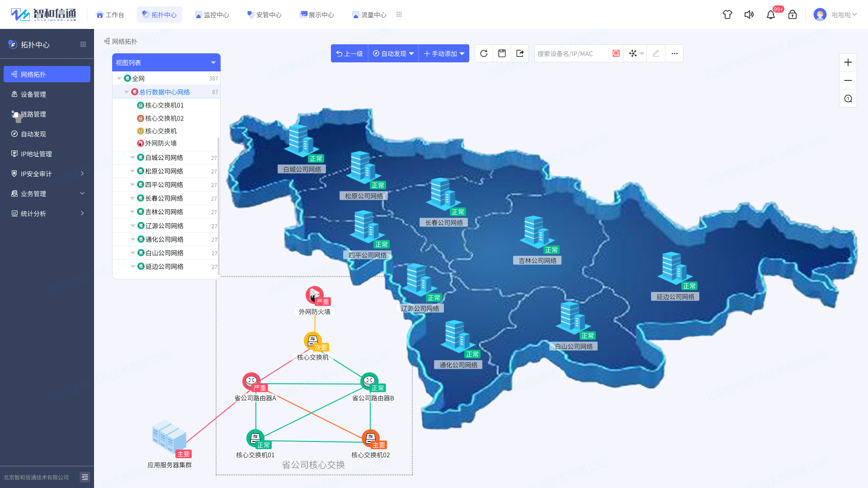The width and height of the screenshot is (868, 488).
Task: Click the export topology icon
Action: (x=520, y=53)
